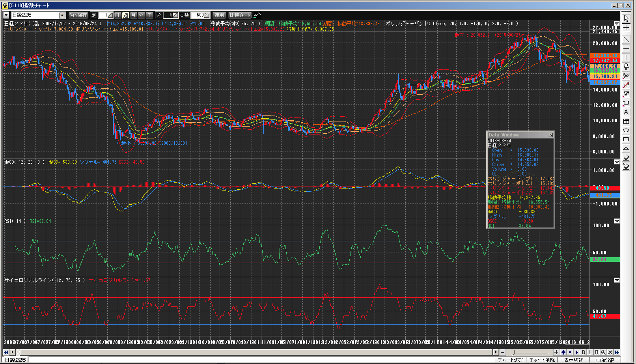
Task: Select the rectangle drawing tool
Action: coord(626,140)
